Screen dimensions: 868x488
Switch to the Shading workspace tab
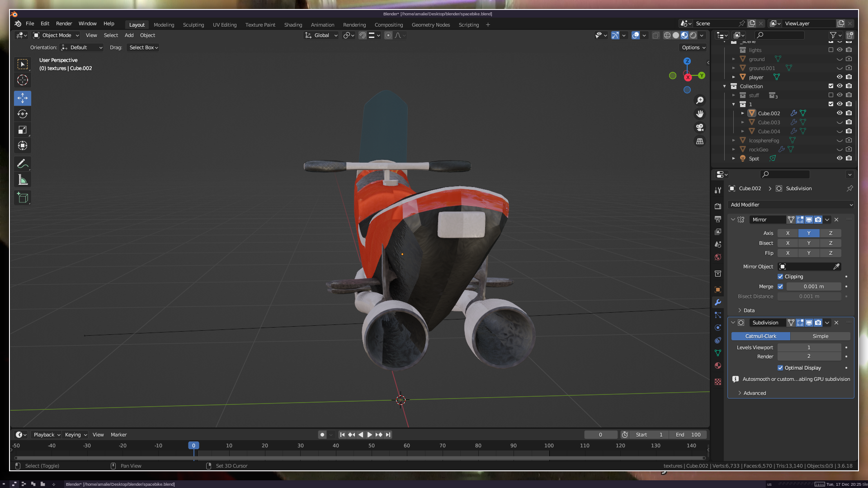293,25
